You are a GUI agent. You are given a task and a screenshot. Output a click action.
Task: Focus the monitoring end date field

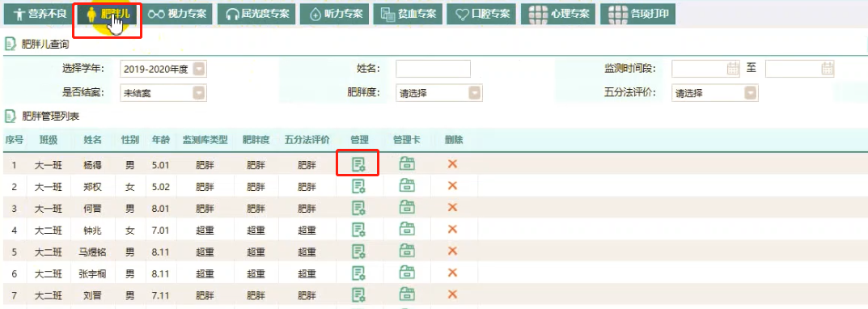[x=800, y=69]
